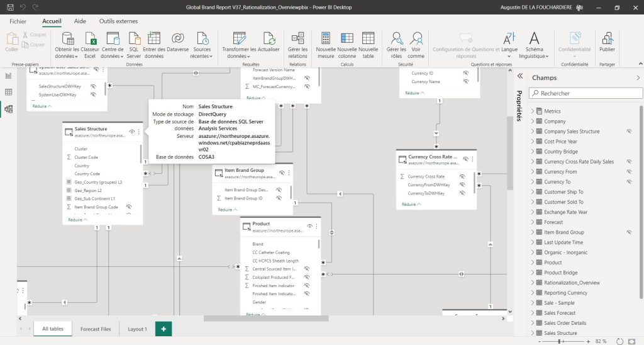The width and height of the screenshot is (644, 345).
Task: Click the save icon in title bar
Action: click(10, 8)
